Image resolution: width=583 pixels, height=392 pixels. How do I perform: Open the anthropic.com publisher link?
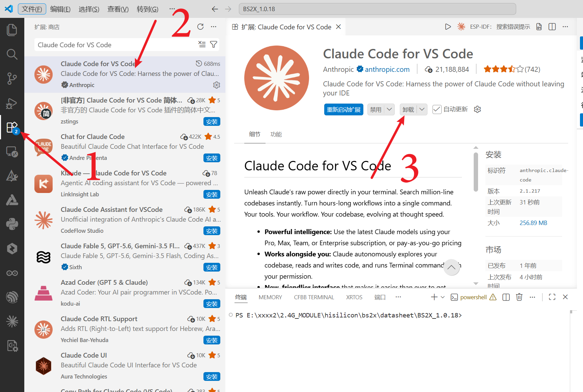(x=387, y=69)
